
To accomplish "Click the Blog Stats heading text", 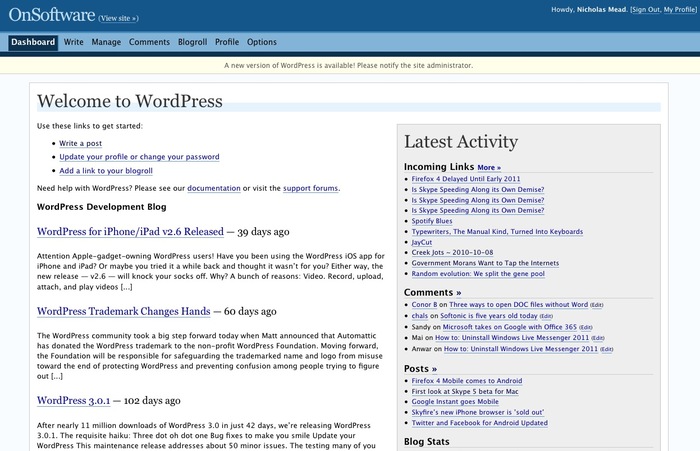I will click(x=427, y=442).
